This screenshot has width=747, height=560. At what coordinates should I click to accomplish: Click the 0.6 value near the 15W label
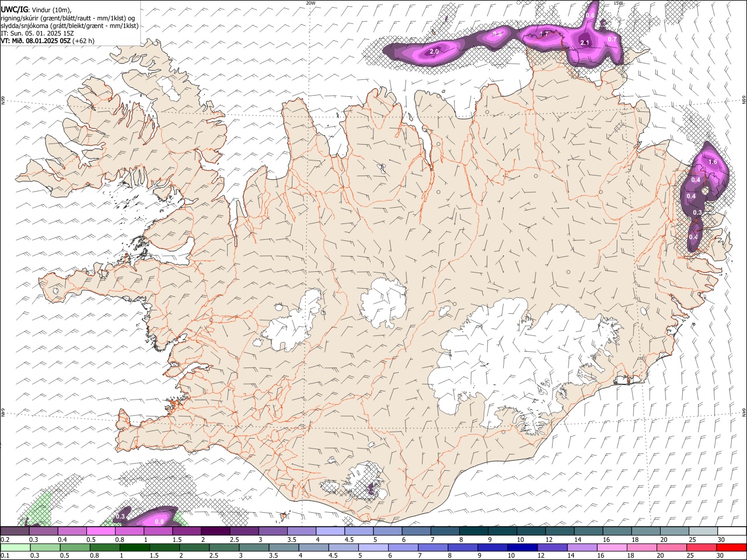pyautogui.click(x=590, y=16)
